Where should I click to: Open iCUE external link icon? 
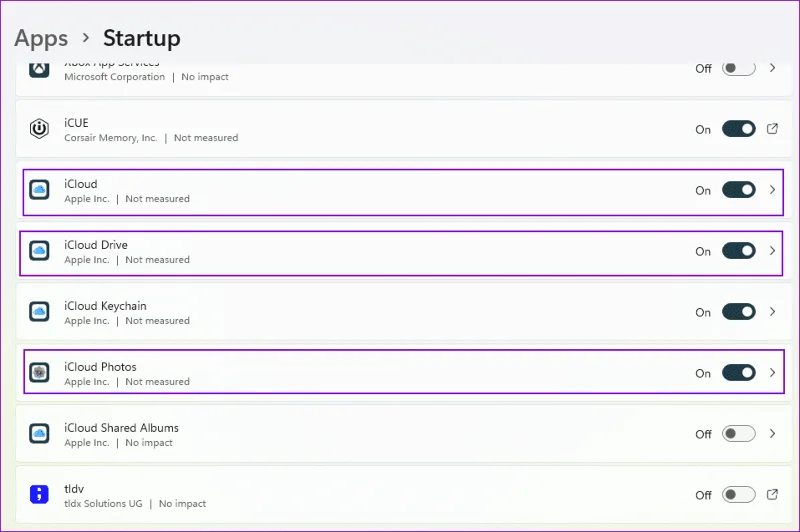coord(772,129)
